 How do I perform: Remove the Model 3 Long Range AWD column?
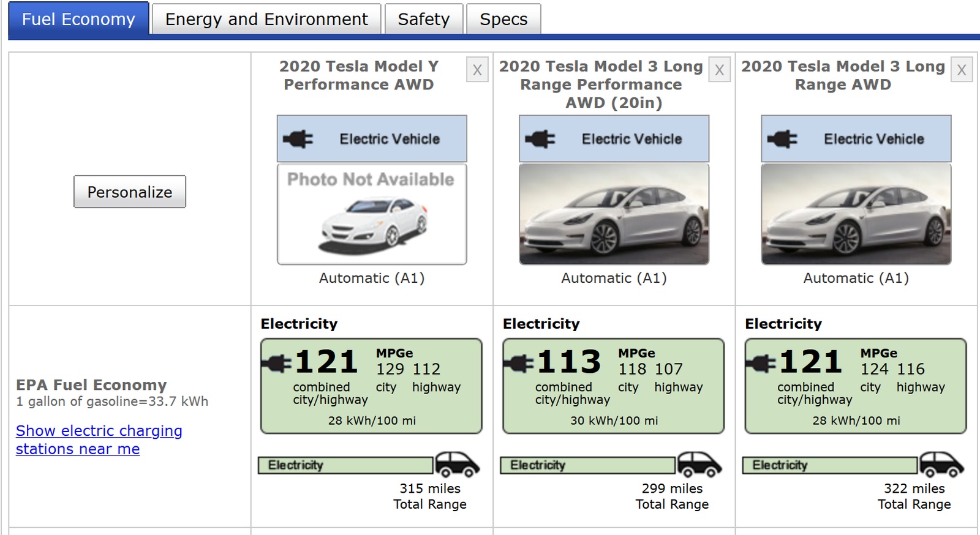pyautogui.click(x=962, y=70)
